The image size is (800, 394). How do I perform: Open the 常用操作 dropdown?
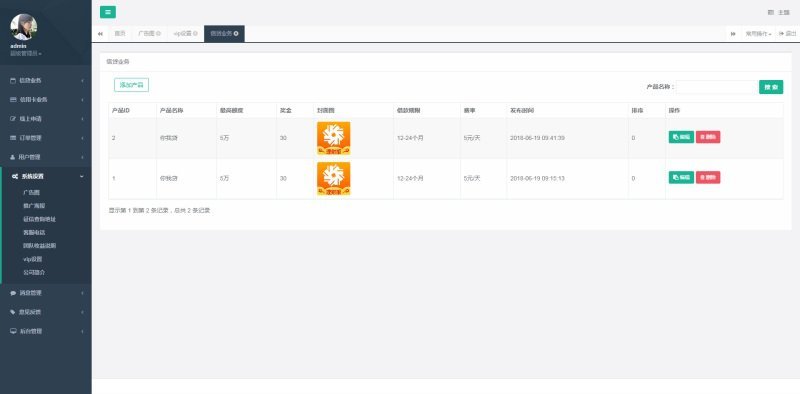point(758,34)
